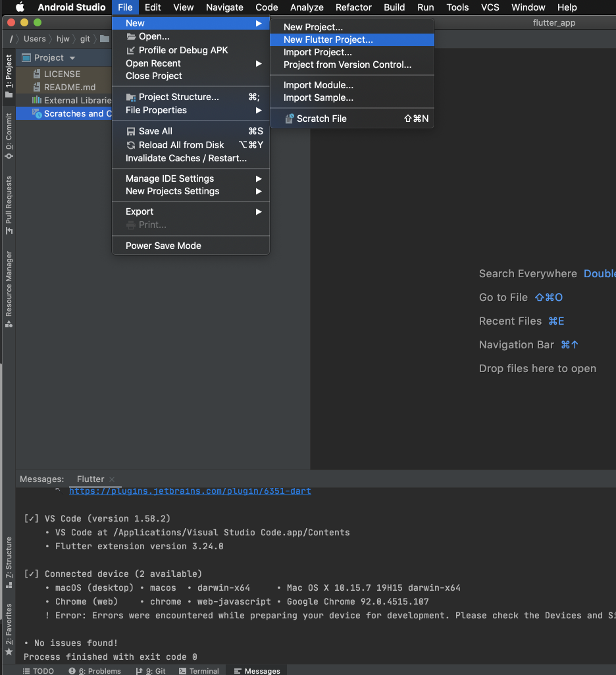Click the breadcrumb folder icon after git

tap(105, 39)
